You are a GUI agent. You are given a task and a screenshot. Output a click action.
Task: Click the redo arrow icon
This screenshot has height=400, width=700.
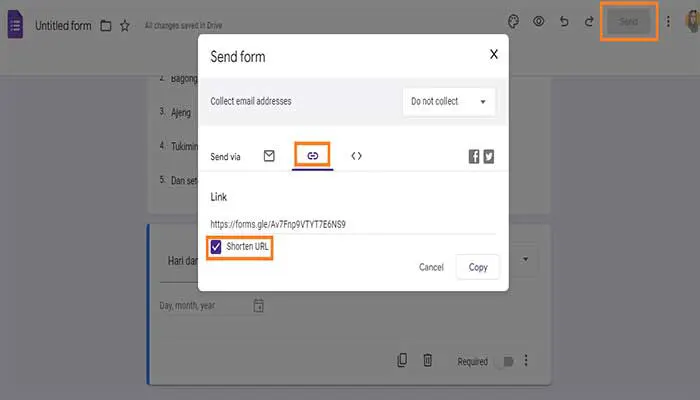(x=587, y=21)
